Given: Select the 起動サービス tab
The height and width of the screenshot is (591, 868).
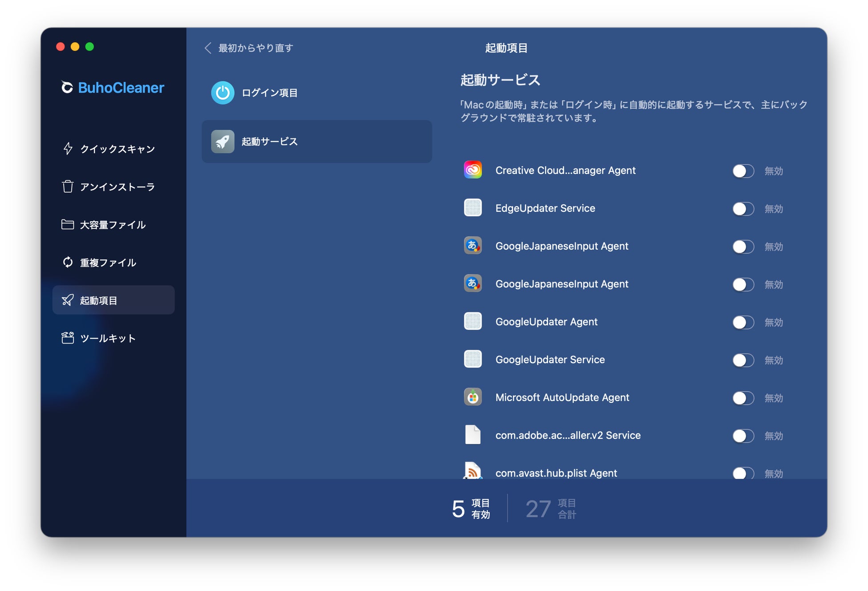Looking at the screenshot, I should tap(316, 142).
